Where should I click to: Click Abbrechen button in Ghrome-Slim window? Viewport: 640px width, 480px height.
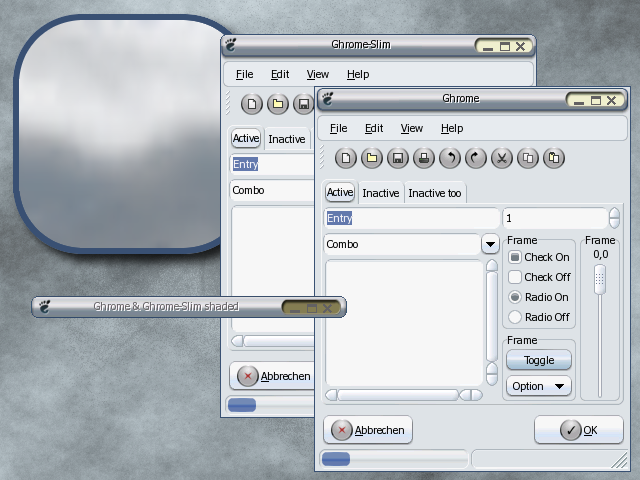coord(272,376)
